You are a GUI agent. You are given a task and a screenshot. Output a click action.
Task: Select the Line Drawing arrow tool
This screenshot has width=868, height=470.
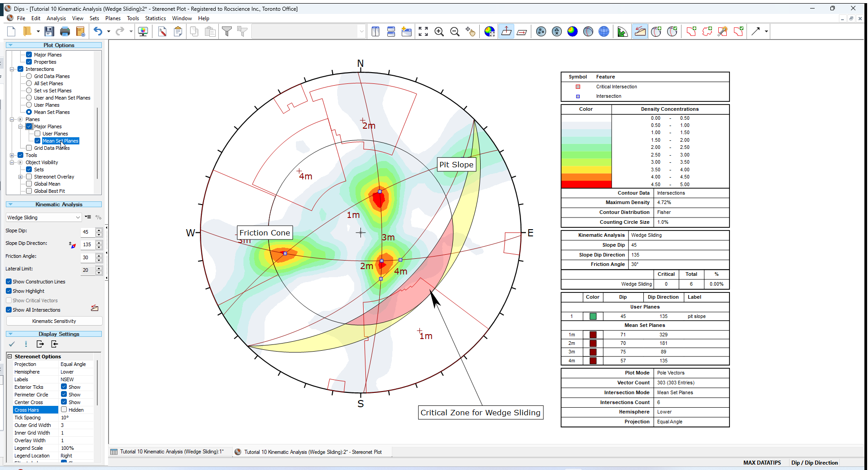click(x=755, y=31)
